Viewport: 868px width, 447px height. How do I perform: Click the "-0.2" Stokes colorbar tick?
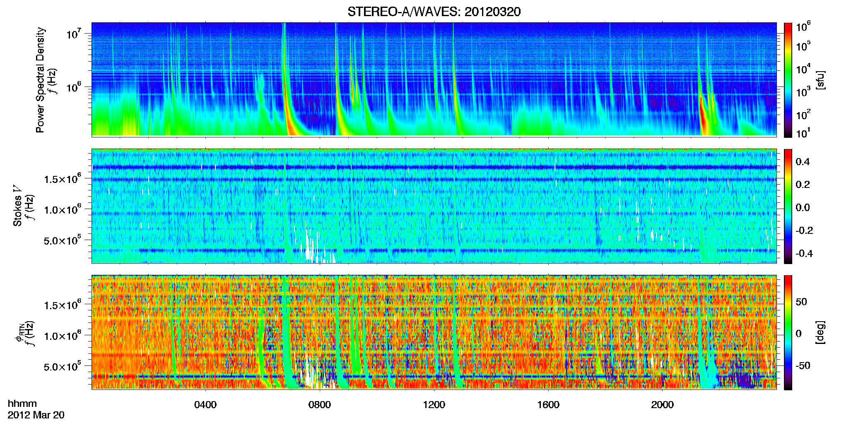(x=804, y=231)
